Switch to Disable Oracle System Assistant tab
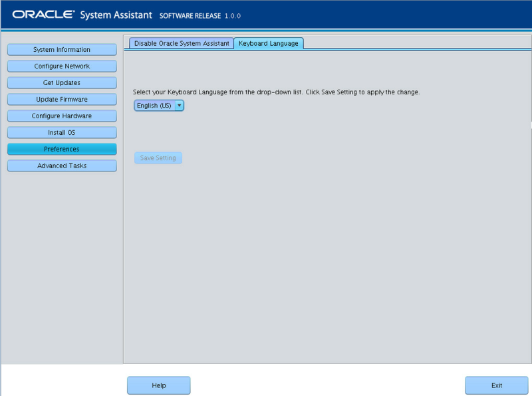The height and width of the screenshot is (396, 532). click(182, 43)
